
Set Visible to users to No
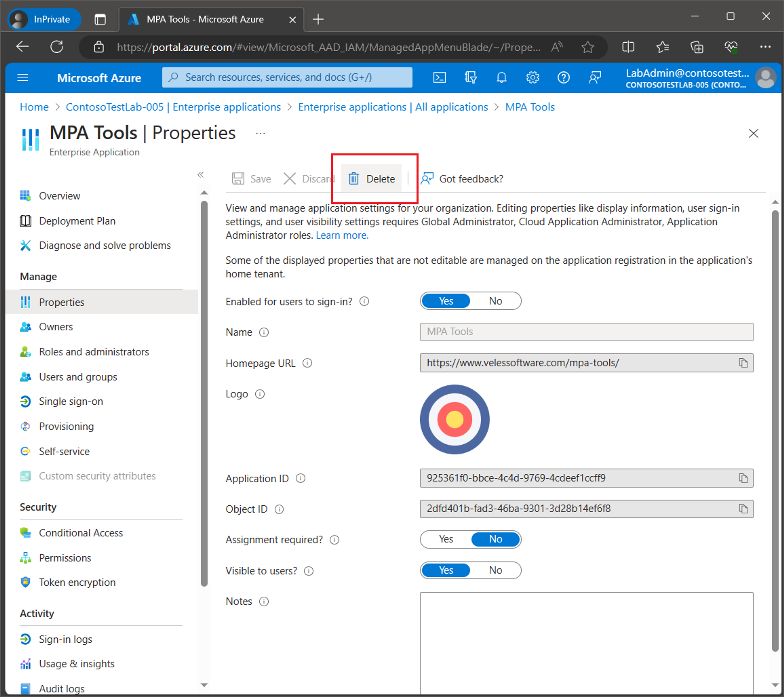click(495, 570)
